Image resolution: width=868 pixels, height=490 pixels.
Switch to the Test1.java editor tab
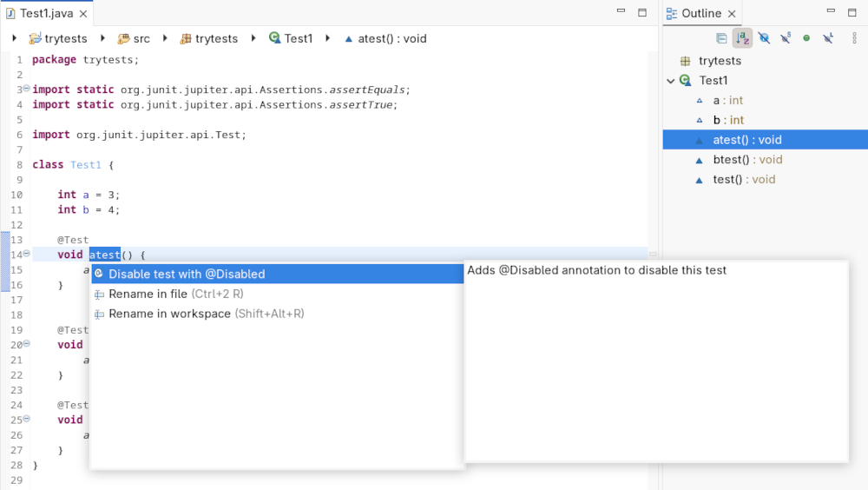coord(47,13)
